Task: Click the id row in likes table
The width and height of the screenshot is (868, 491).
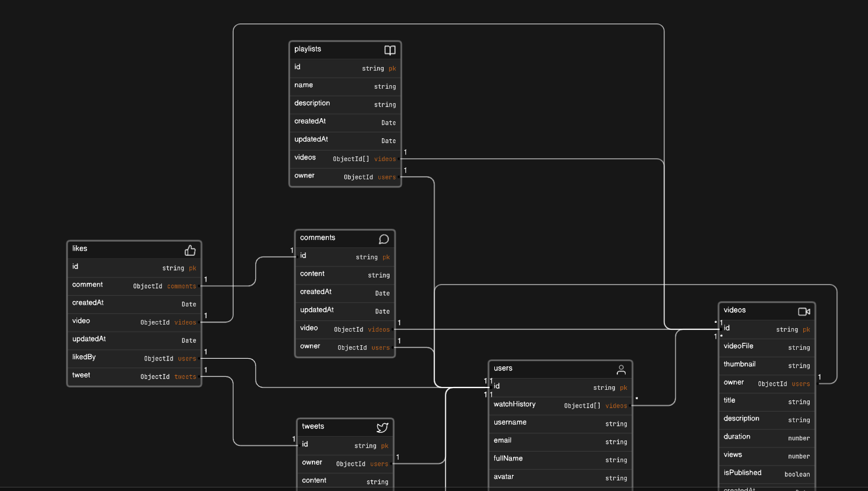Action: [135, 268]
